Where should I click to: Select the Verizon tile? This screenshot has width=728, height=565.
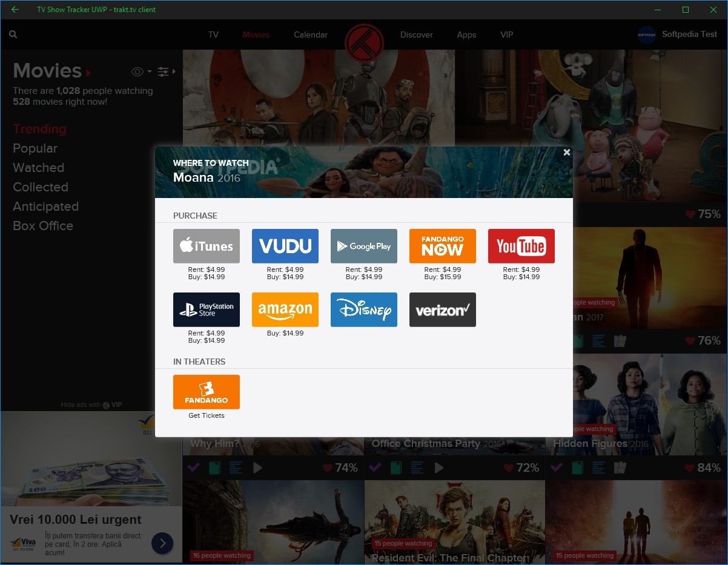443,309
